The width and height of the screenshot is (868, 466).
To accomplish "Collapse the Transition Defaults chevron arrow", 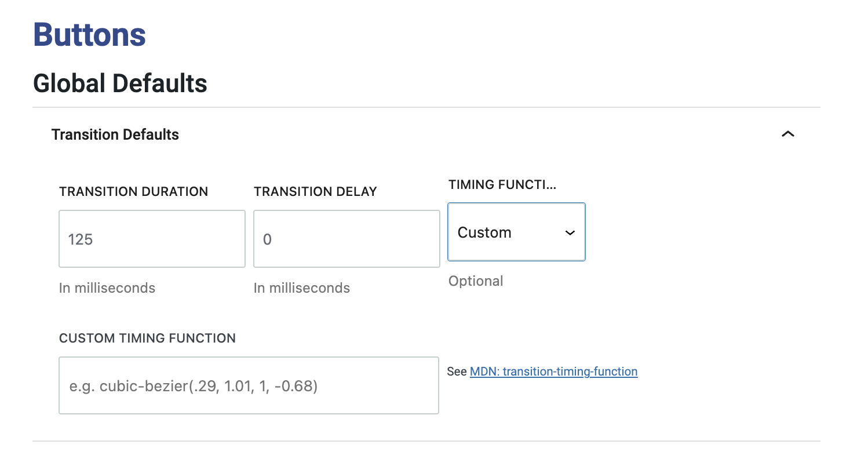I will (787, 134).
